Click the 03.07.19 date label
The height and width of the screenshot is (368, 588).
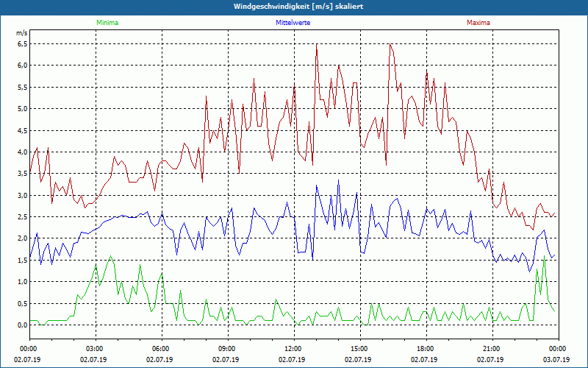click(x=556, y=359)
